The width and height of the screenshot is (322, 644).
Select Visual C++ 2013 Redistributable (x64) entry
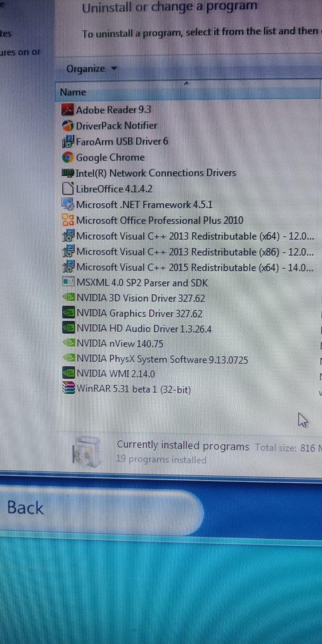[195, 236]
